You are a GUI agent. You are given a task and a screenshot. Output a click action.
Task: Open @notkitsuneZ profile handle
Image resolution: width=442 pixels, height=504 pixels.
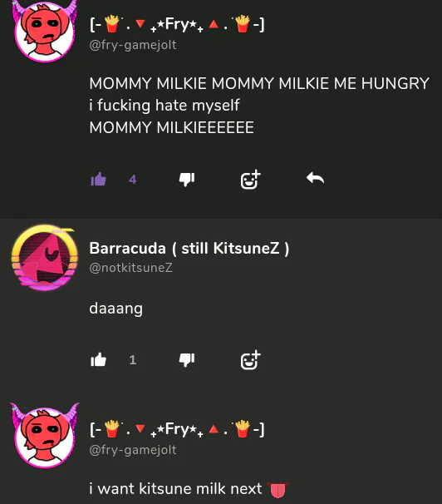(x=131, y=268)
